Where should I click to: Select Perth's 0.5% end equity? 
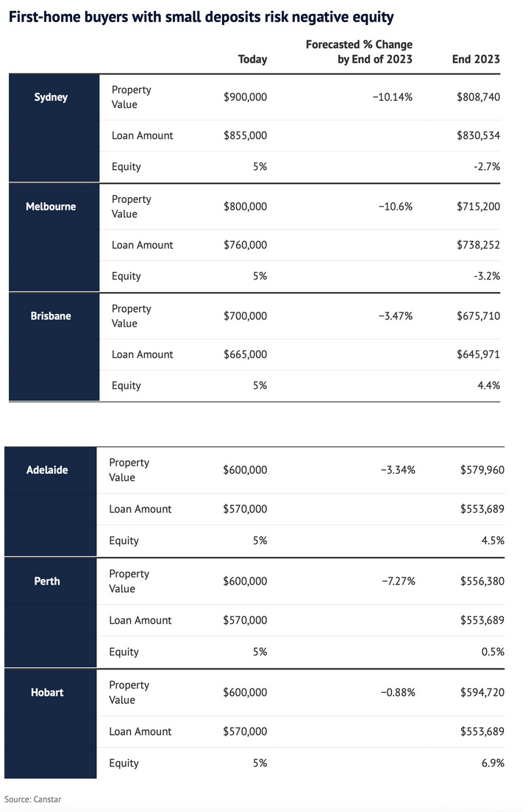493,652
